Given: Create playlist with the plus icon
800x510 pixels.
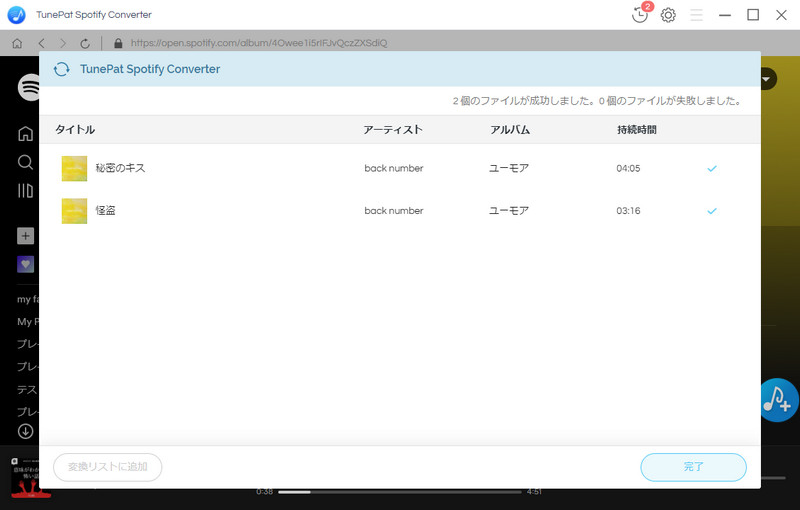Looking at the screenshot, I should (26, 236).
